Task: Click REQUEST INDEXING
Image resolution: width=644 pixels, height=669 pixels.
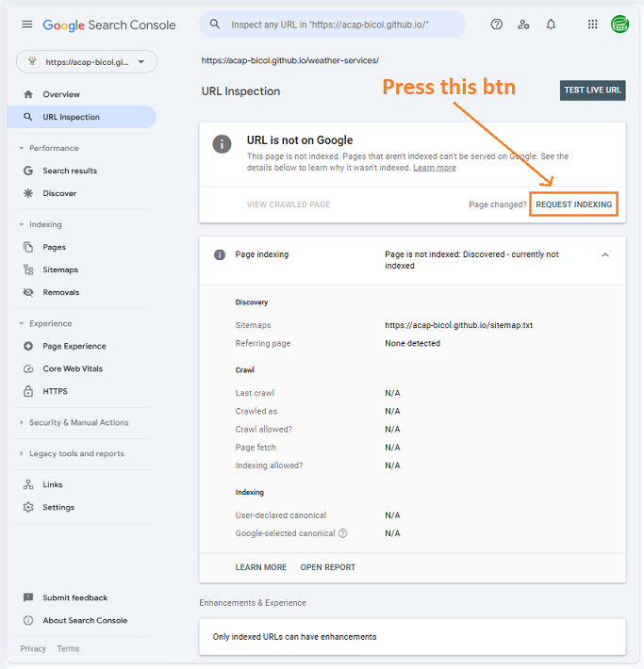Action: tap(573, 204)
